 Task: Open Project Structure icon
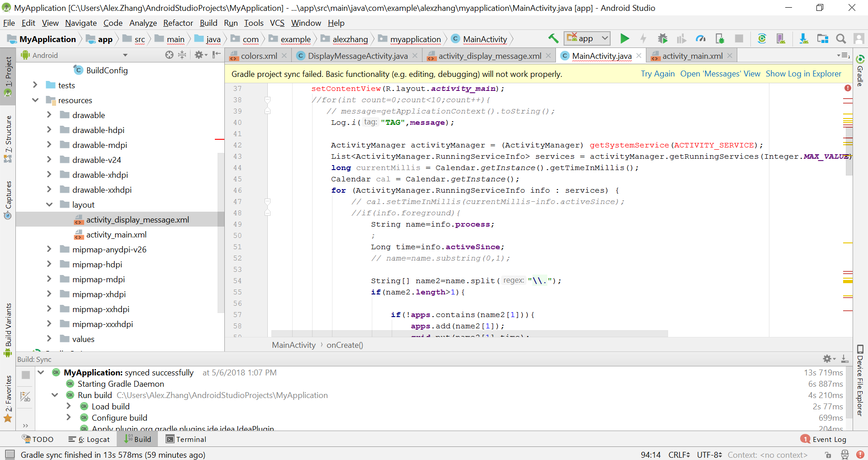[x=822, y=39]
